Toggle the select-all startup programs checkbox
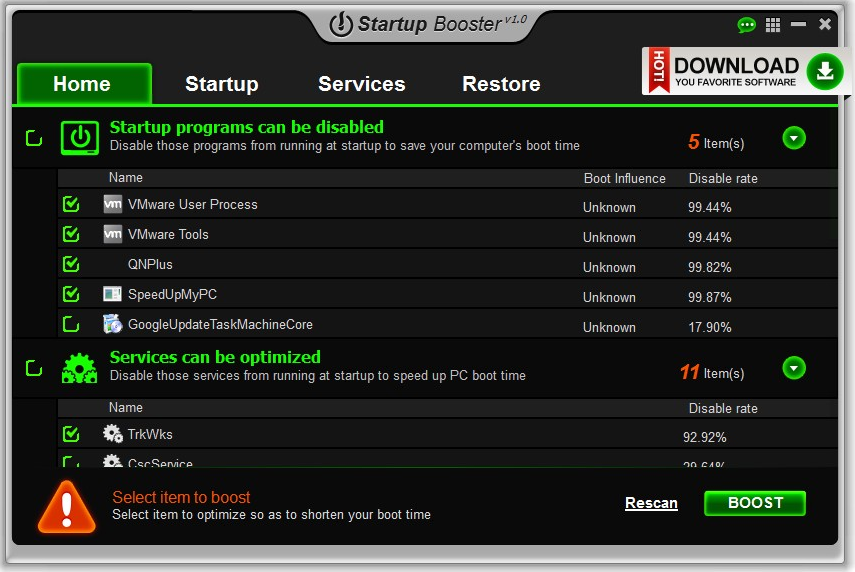The width and height of the screenshot is (855, 572). [34, 138]
